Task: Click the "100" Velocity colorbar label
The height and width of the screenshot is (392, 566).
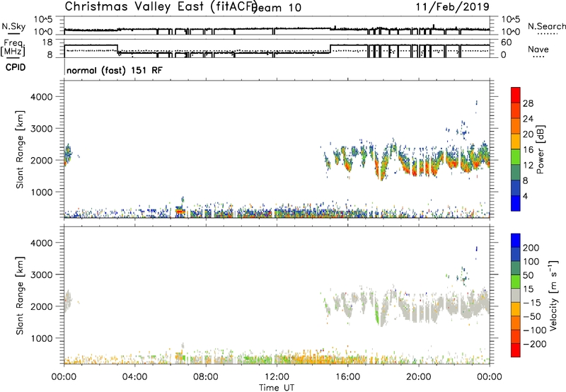Action: 531,262
